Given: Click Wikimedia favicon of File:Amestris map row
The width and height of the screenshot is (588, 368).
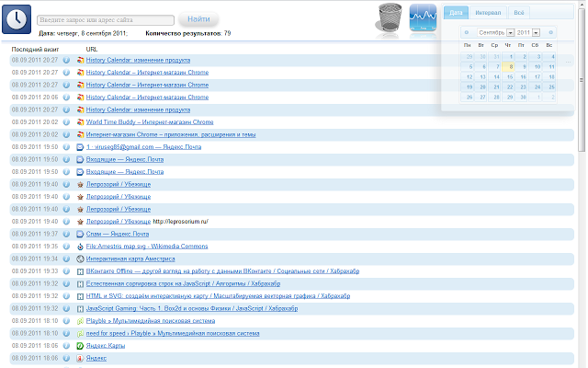Looking at the screenshot, I should click(80, 247).
